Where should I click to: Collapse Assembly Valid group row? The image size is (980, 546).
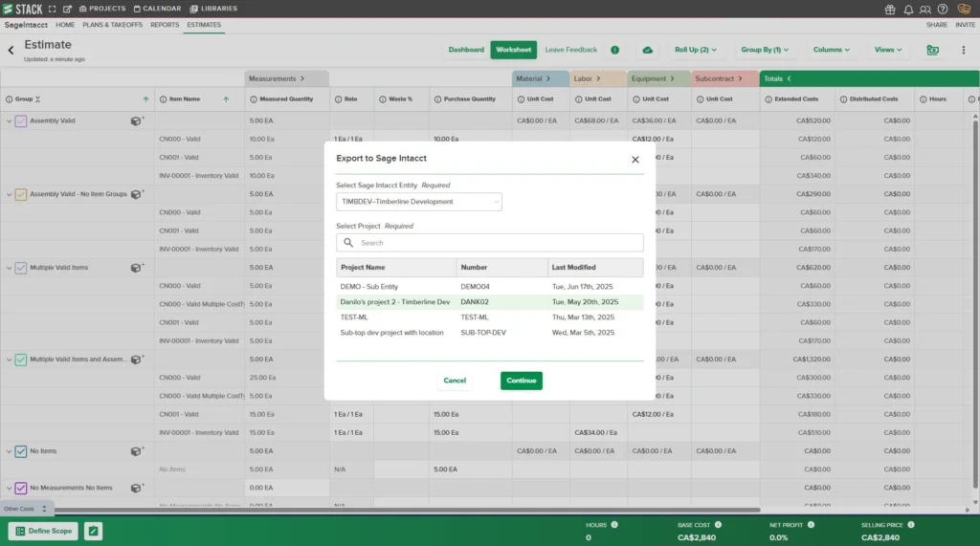tap(9, 121)
